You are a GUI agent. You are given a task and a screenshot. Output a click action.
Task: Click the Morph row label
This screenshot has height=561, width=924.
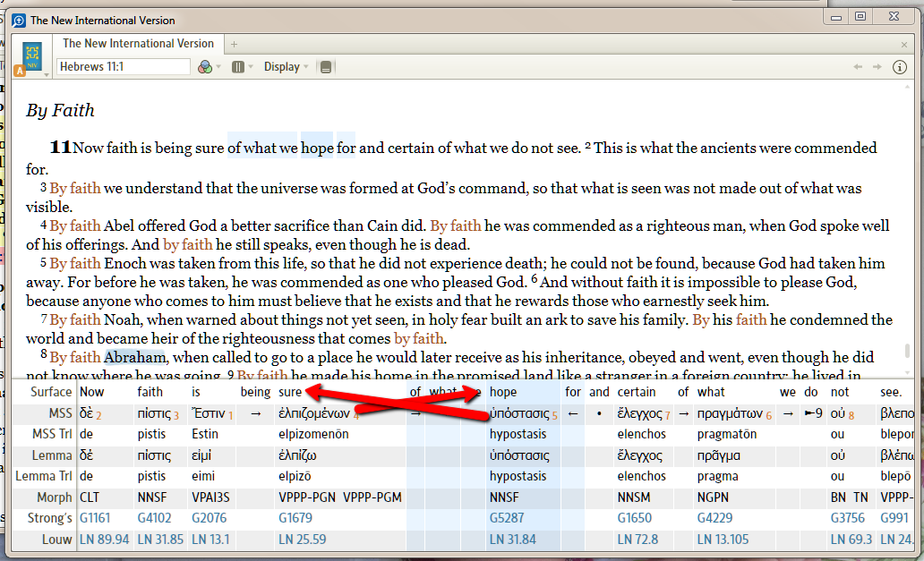click(x=55, y=497)
